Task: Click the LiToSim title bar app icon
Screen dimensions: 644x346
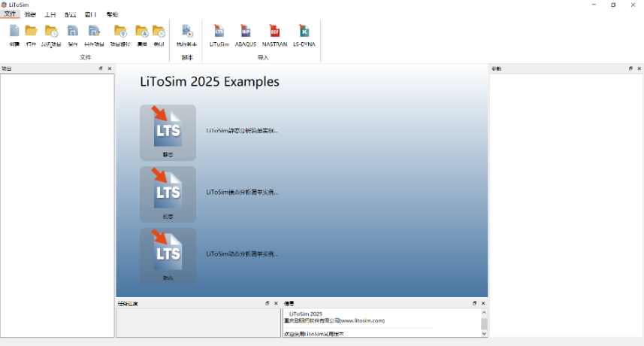Action: (4, 5)
